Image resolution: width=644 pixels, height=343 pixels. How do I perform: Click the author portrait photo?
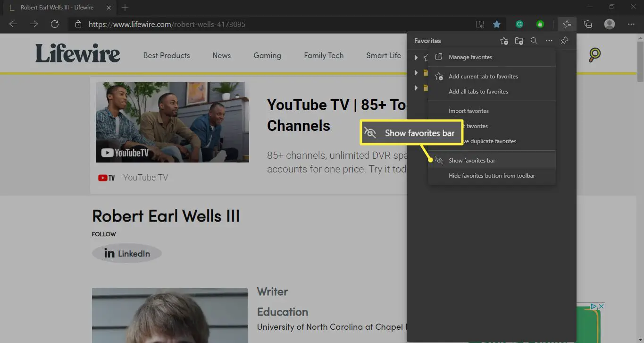click(170, 315)
